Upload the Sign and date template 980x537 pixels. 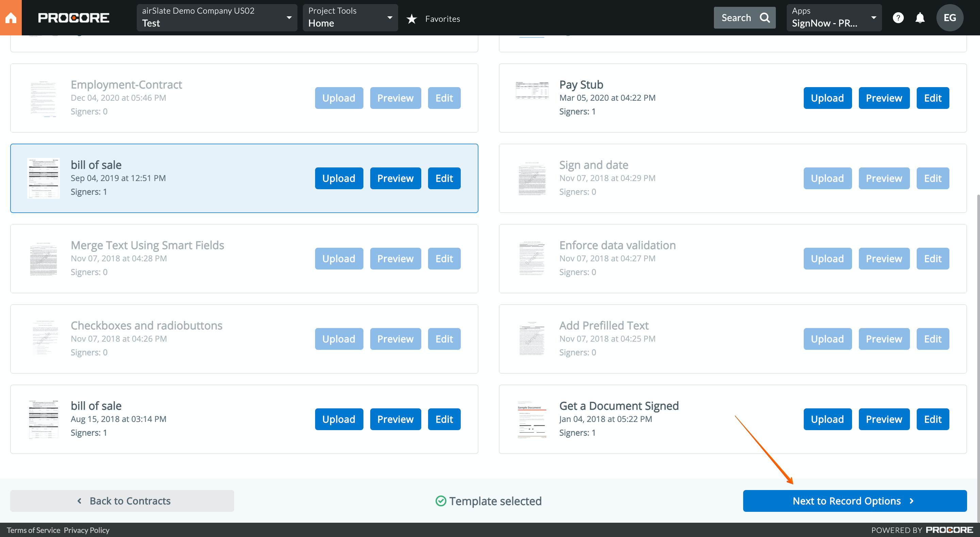tap(828, 178)
